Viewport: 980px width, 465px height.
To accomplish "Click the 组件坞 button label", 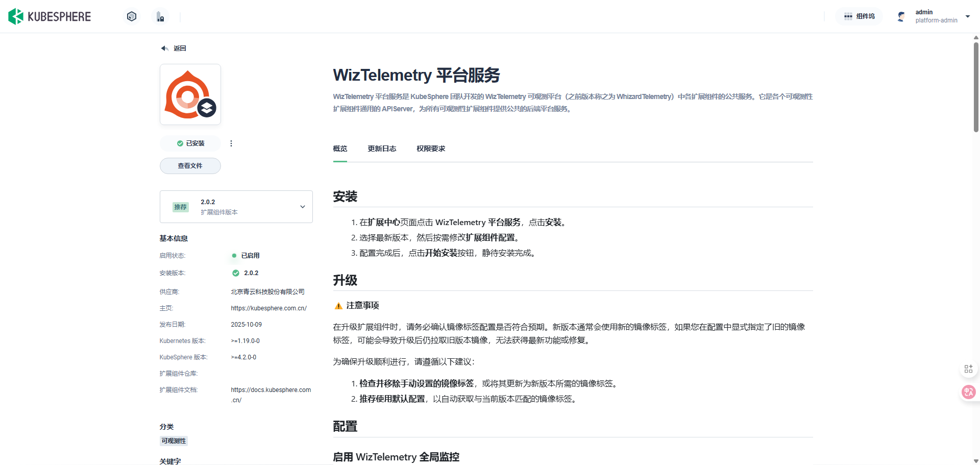I will [x=866, y=16].
